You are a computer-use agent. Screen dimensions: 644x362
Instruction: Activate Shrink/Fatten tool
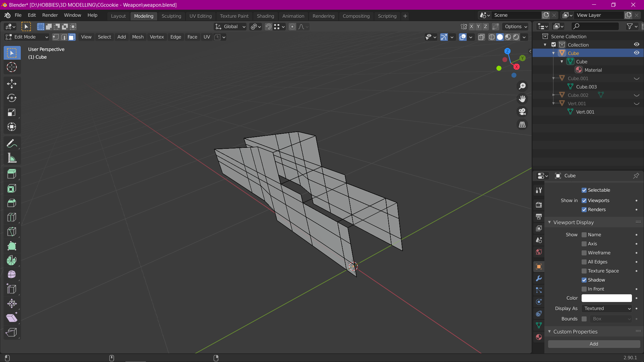(12, 304)
